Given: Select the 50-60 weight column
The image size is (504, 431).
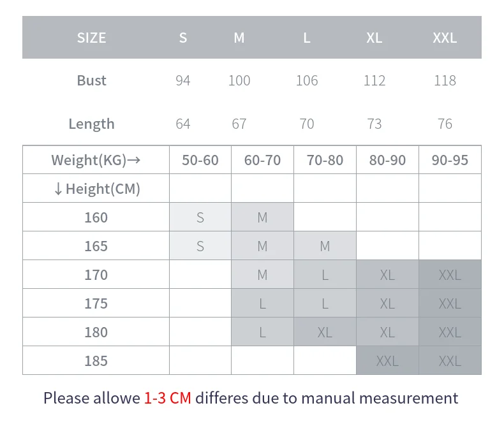Looking at the screenshot, I should pos(200,160).
